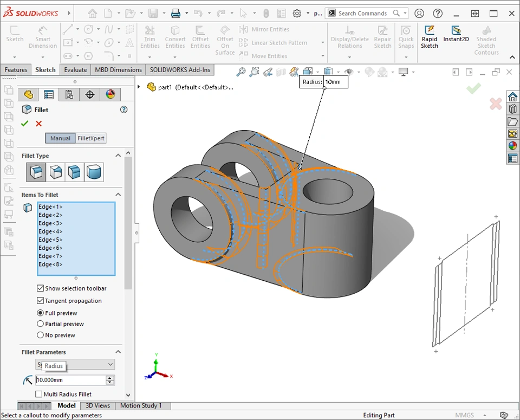
Task: Toggle the Show selection toolbar checkbox
Action: pos(40,288)
